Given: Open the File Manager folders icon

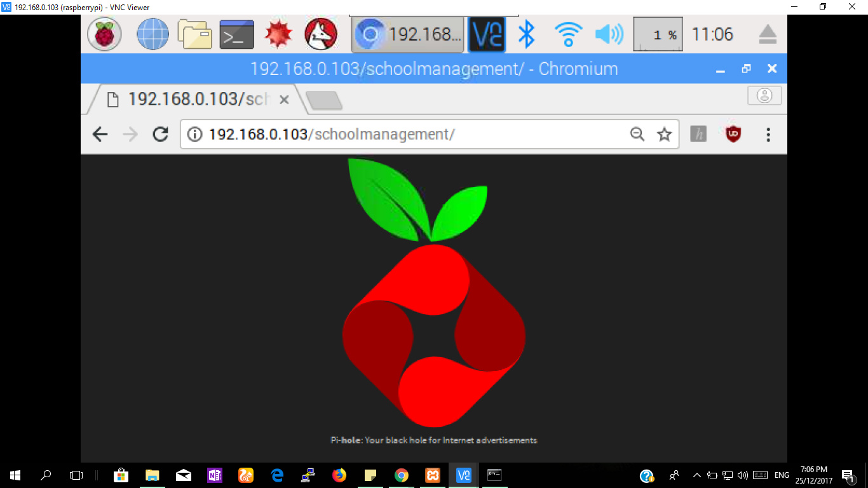Looking at the screenshot, I should [194, 34].
